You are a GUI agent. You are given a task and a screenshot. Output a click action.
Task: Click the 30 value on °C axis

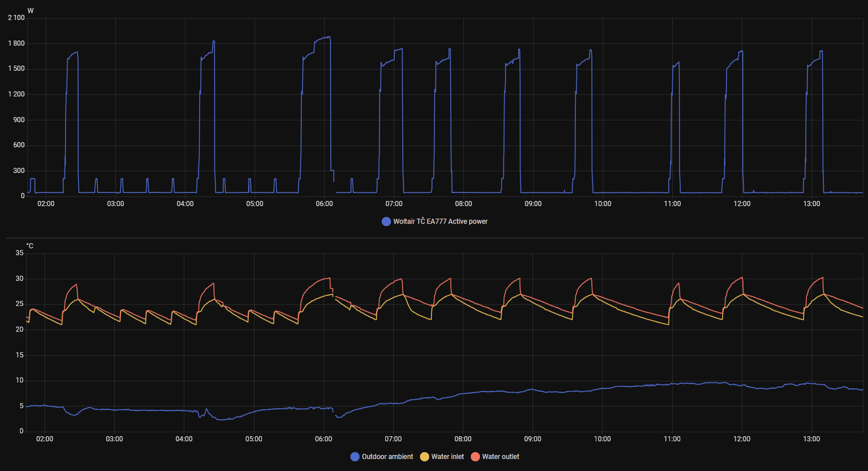(19, 279)
